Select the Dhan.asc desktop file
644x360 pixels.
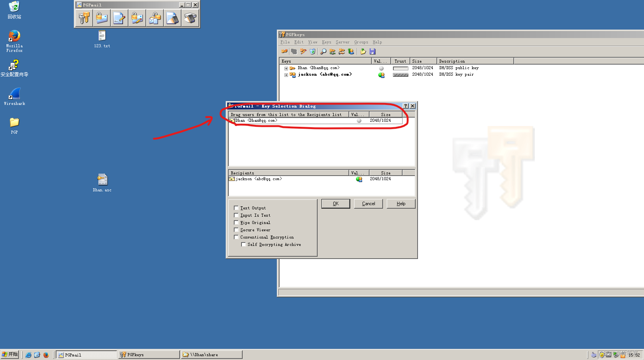[102, 183]
